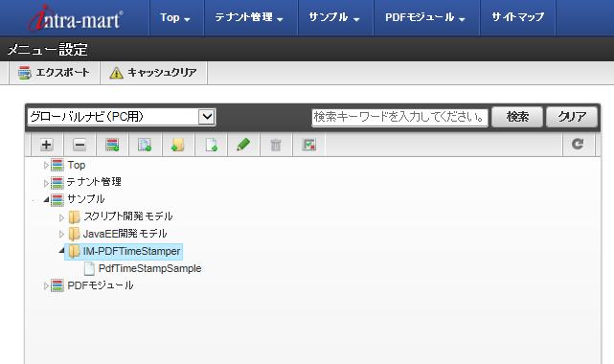The width and height of the screenshot is (614, 364).
Task: Collapse the IM-PDFTimeStamper folder
Action: click(61, 251)
